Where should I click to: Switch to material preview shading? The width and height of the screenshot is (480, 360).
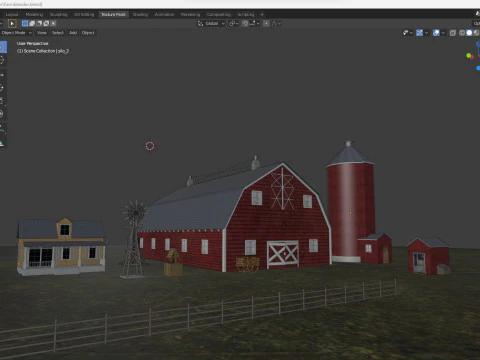476,33
